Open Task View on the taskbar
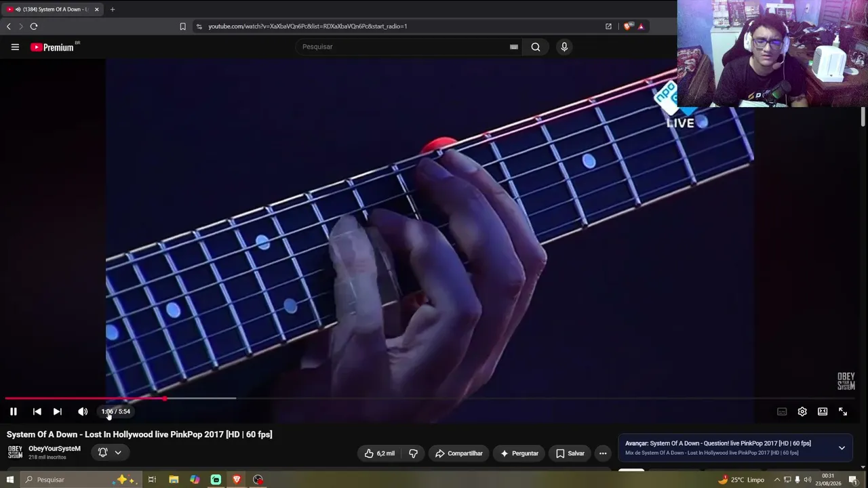This screenshot has width=868, height=488. (x=152, y=480)
